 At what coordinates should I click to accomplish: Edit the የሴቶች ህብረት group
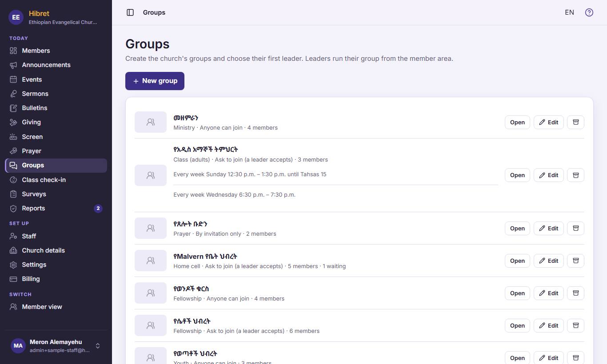549,325
